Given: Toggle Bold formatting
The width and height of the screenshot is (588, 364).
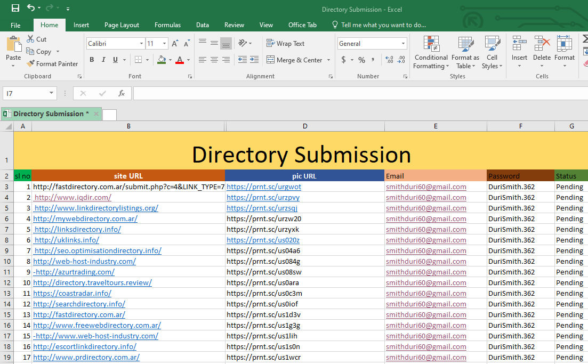Looking at the screenshot, I should tap(92, 60).
